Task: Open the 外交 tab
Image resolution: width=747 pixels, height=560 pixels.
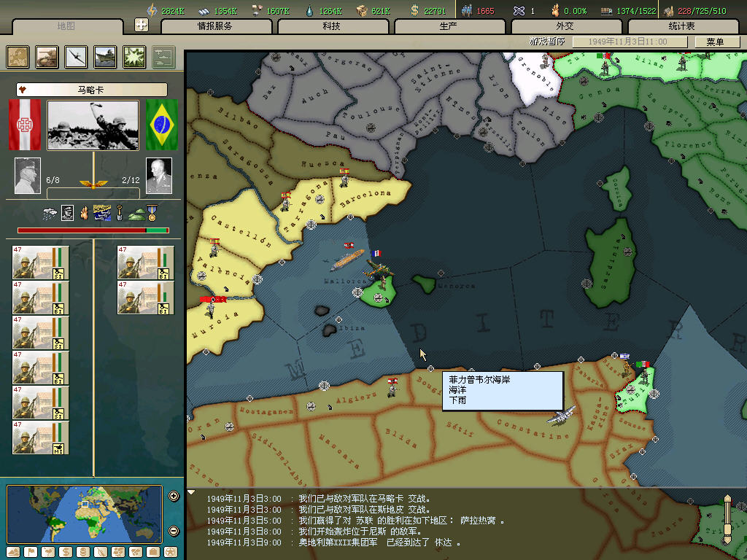Action: (565, 26)
